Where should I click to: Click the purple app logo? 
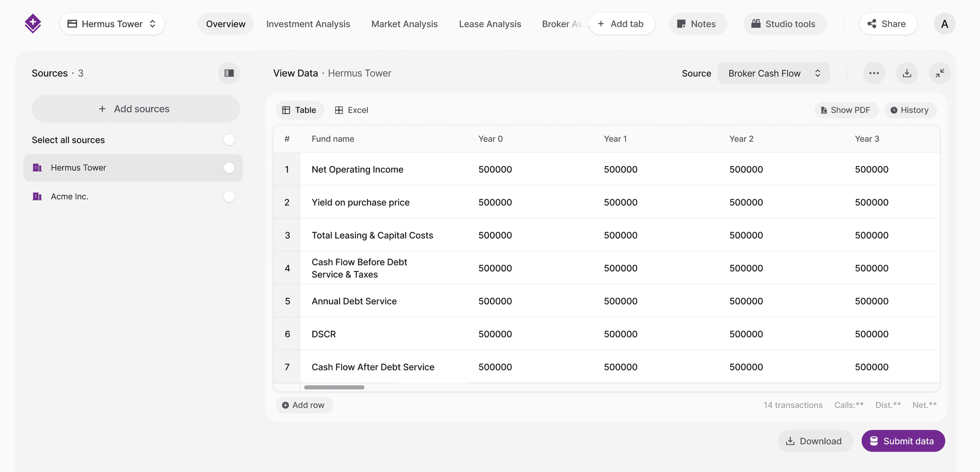point(33,23)
